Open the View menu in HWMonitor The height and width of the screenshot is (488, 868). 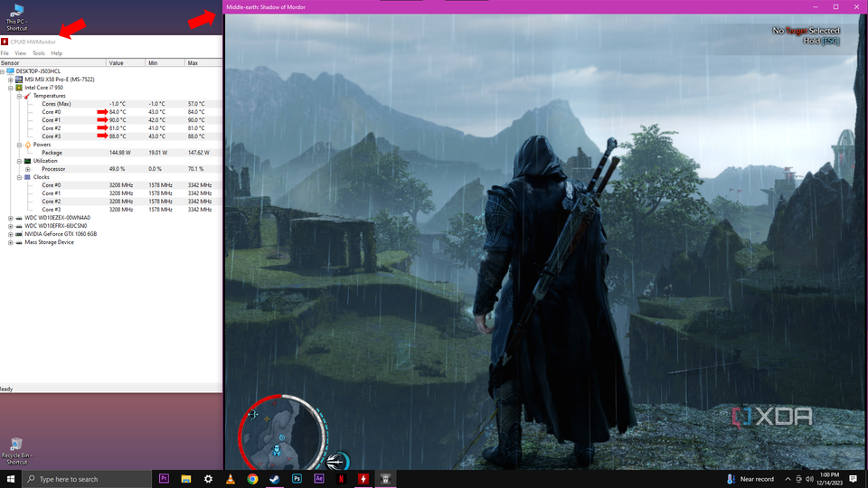(21, 53)
